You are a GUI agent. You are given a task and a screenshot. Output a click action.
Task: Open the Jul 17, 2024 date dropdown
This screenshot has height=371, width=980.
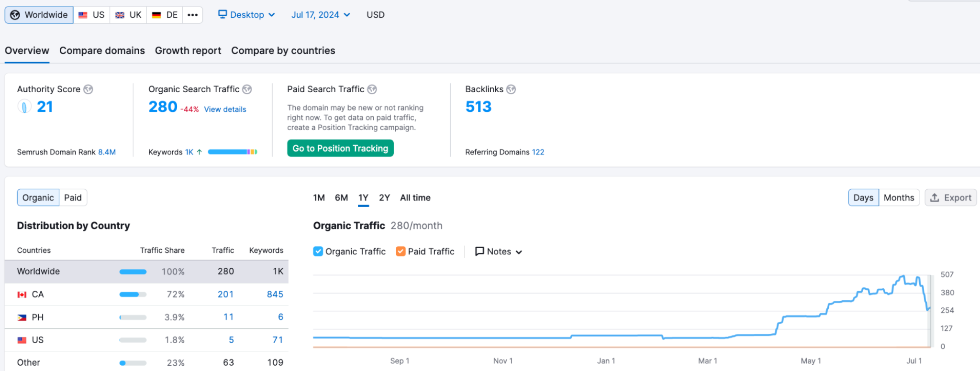click(x=321, y=15)
